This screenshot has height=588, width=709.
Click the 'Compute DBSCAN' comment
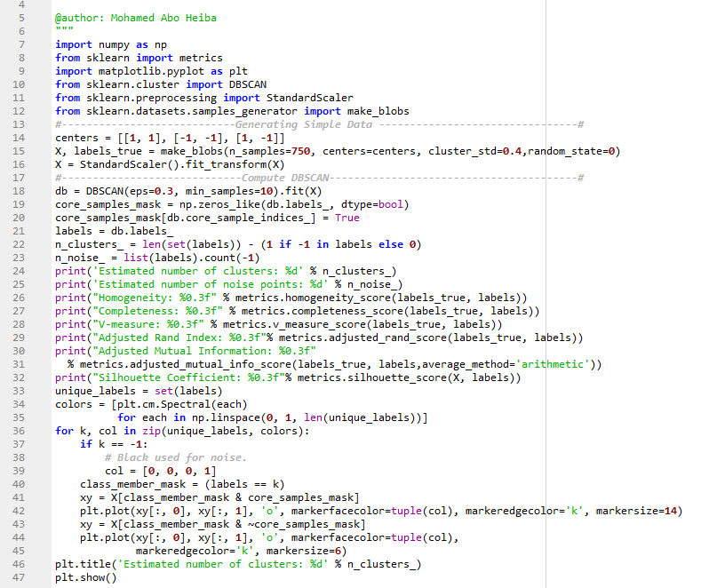point(285,178)
